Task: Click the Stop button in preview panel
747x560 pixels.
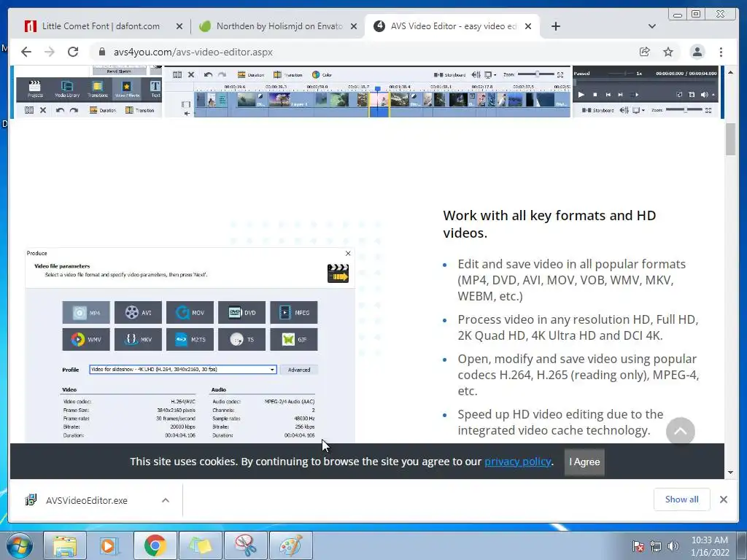Action: (x=595, y=95)
